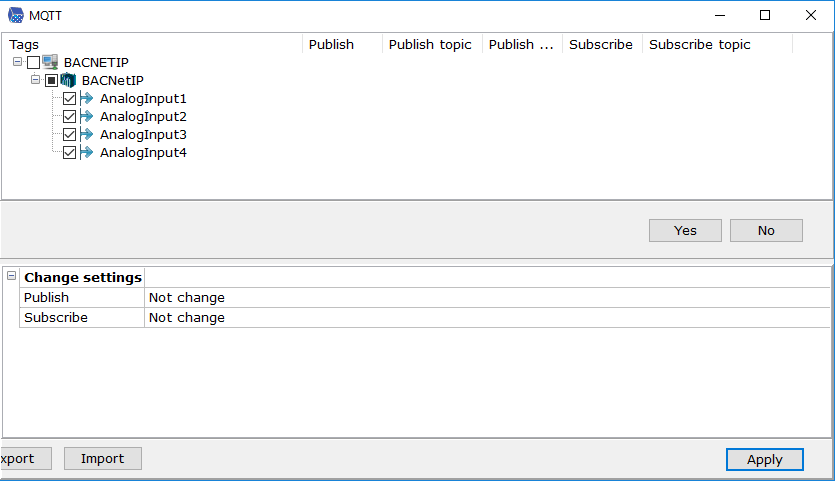Viewport: 835px width, 481px height.
Task: Click the Yes button
Action: [685, 231]
